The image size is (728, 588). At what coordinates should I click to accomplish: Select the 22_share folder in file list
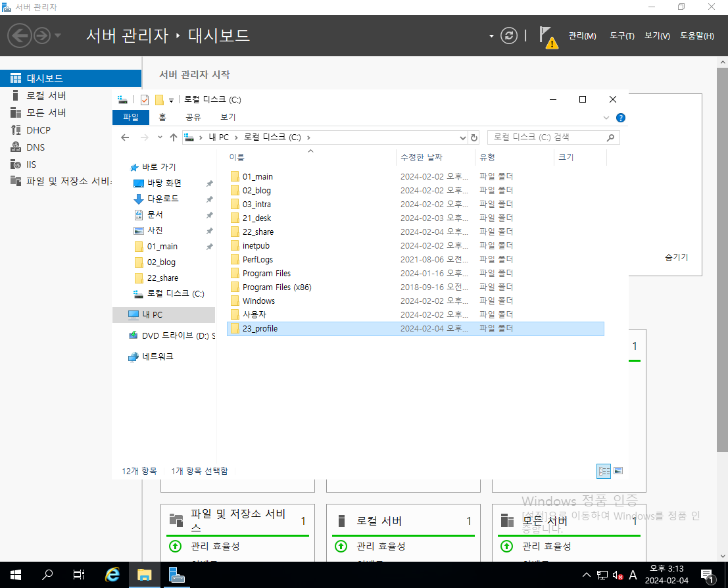[x=416, y=232]
